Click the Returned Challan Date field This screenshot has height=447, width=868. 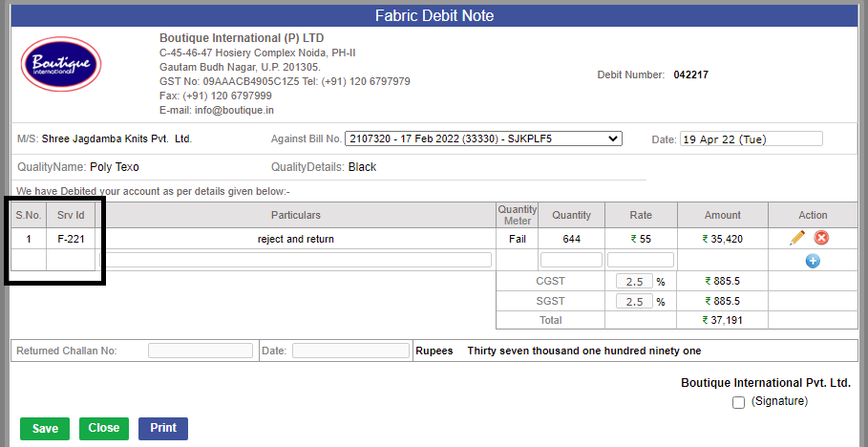(351, 351)
